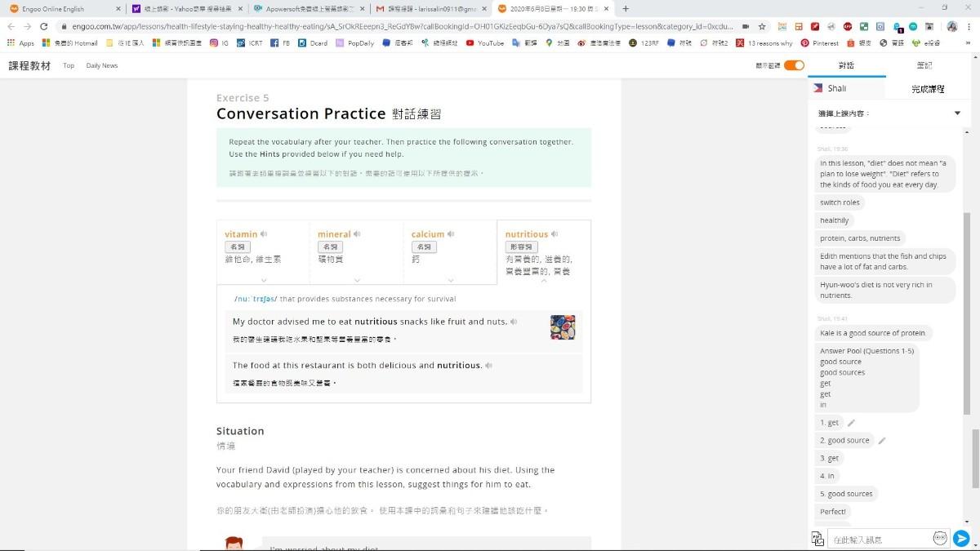Play audio pronunciation for 'calcium'
Viewport: 980px width, 551px height.
[x=451, y=234]
